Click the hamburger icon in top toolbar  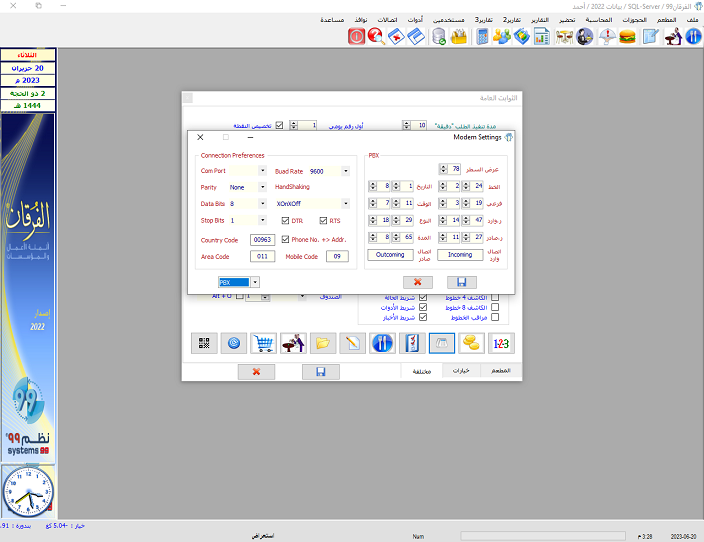[628, 37]
